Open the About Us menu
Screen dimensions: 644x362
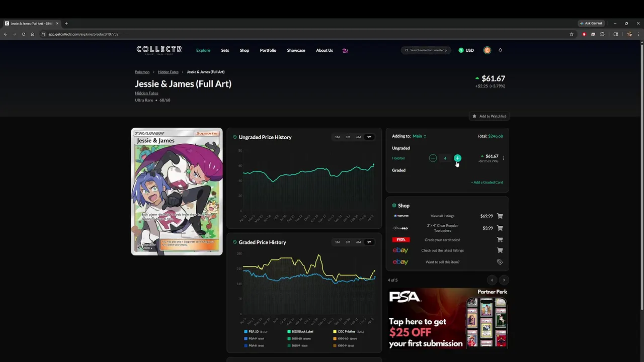click(x=325, y=50)
